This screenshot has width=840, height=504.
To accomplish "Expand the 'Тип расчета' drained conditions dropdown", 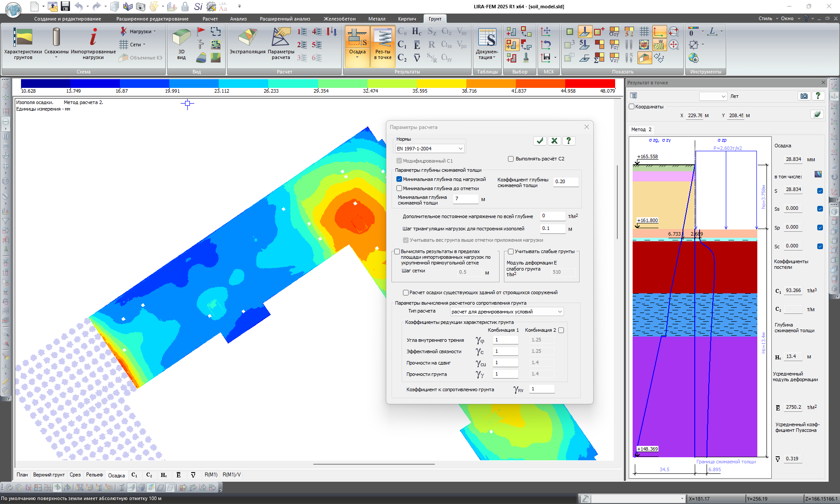I will point(507,312).
